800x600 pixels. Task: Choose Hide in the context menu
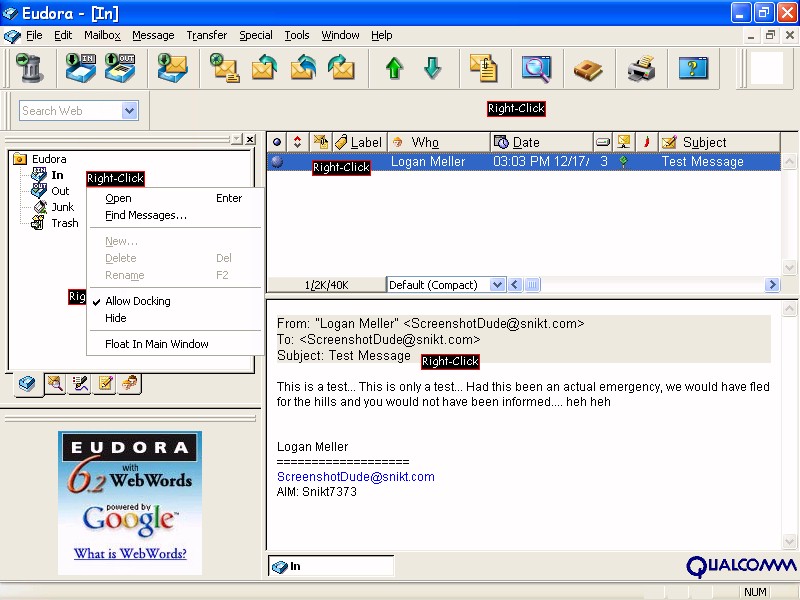coord(175,318)
